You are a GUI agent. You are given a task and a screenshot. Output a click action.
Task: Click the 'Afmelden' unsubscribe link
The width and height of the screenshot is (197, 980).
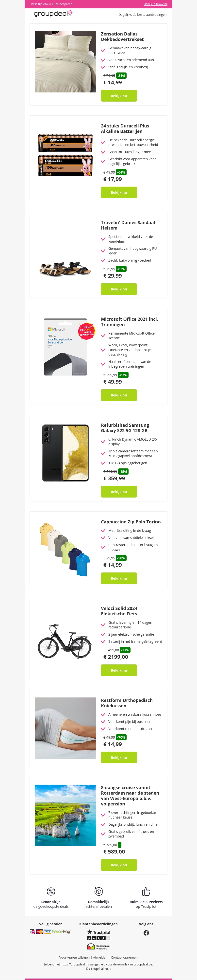pyautogui.click(x=100, y=958)
